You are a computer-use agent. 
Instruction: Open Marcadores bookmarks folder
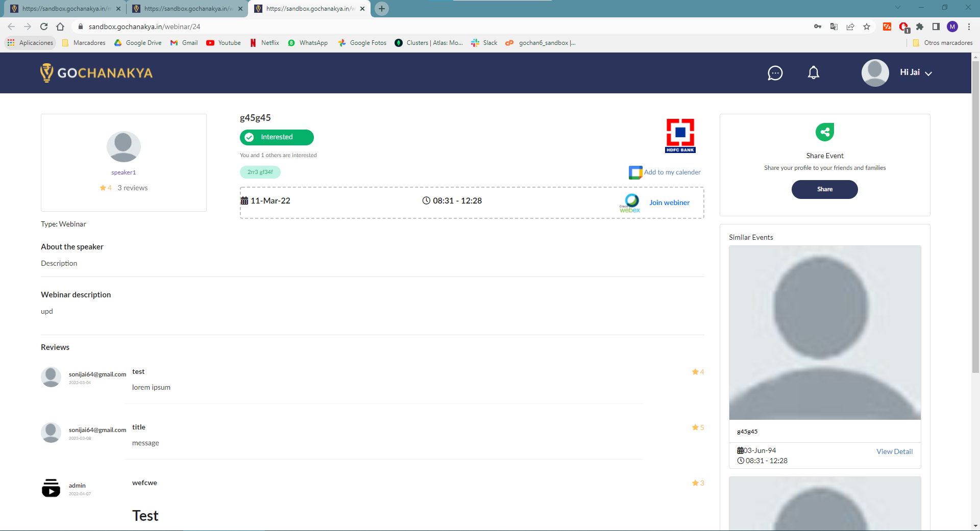click(x=84, y=43)
